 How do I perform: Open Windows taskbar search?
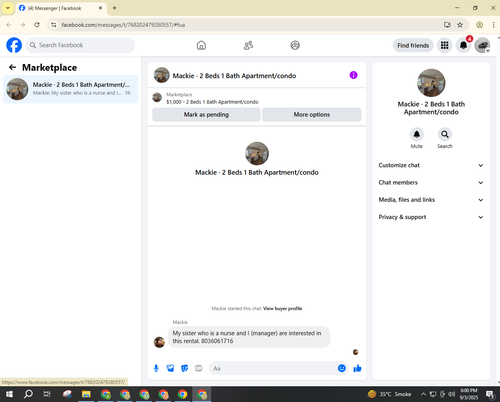[28, 395]
